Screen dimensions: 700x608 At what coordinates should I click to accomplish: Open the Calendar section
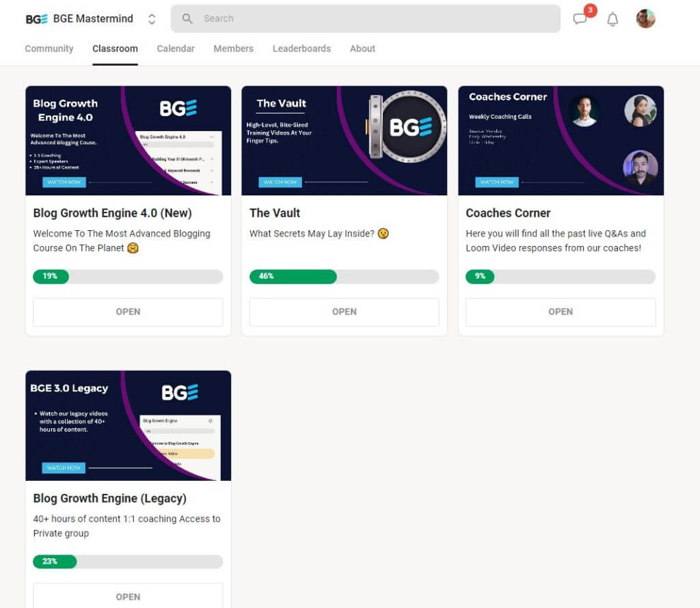(176, 49)
